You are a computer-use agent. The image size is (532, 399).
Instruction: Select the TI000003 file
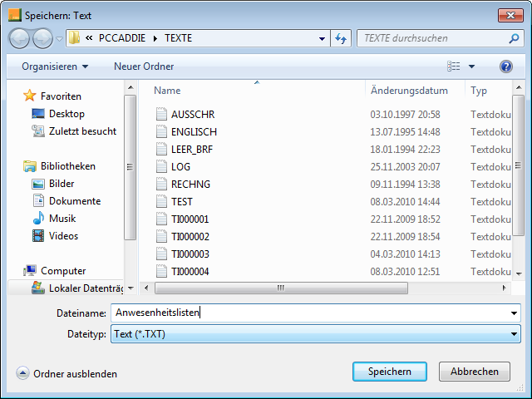coord(190,254)
